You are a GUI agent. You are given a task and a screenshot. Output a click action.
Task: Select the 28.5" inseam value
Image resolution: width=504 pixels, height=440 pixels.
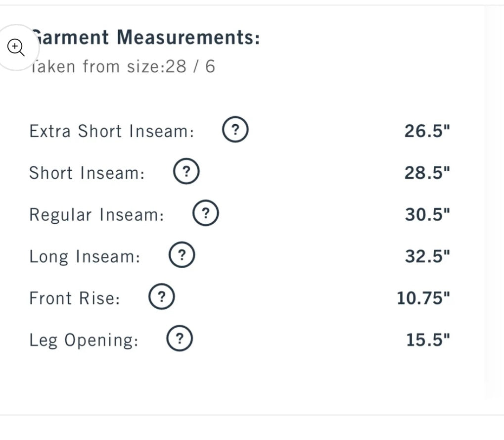click(x=427, y=173)
